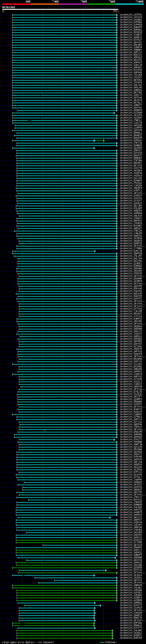Open hit UniRef100_B7FMD4
The width and height of the screenshot is (146, 644).
pos(131,22)
